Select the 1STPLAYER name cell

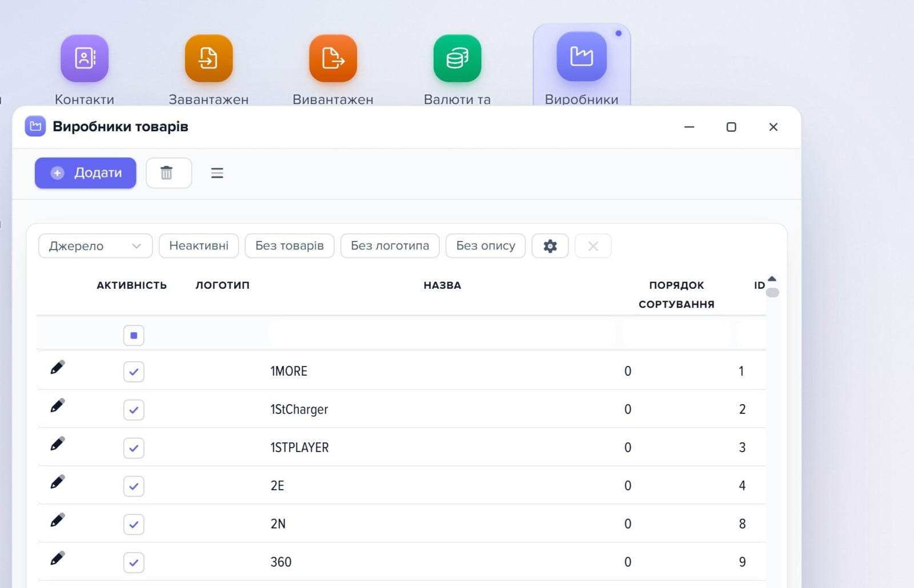click(x=299, y=448)
